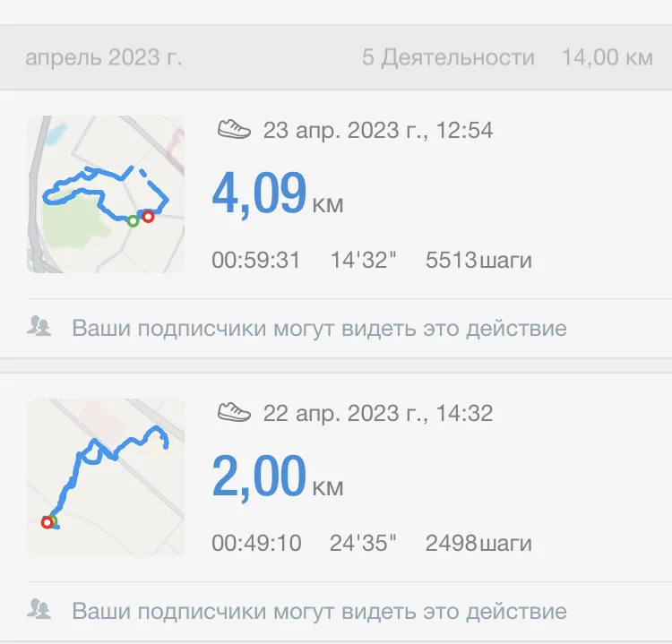Select the 5513 шаги step count
Screen dimensions: 672x644
tap(478, 261)
